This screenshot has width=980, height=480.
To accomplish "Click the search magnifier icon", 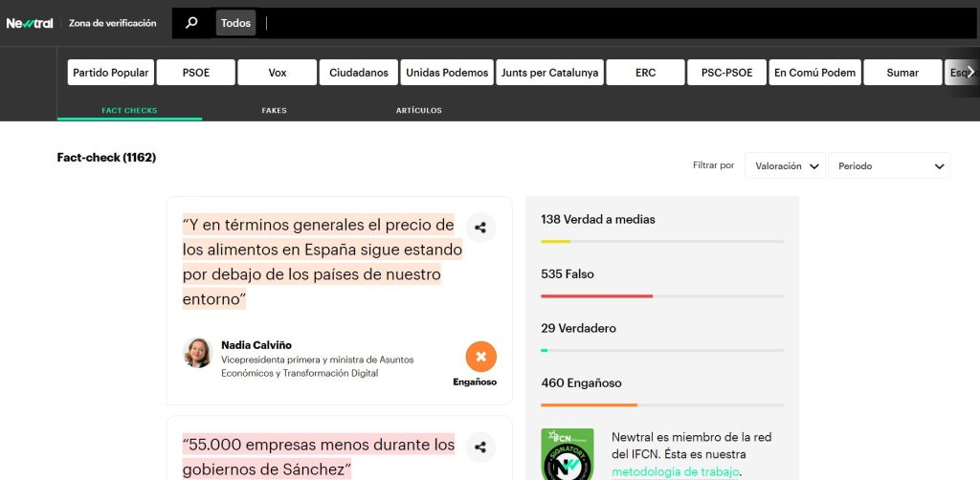I will [191, 23].
